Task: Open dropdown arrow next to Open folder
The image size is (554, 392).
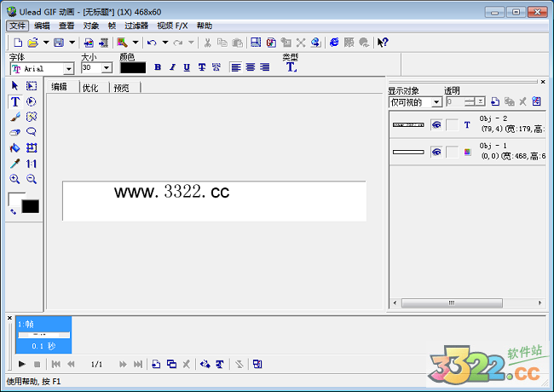Action: pyautogui.click(x=46, y=43)
